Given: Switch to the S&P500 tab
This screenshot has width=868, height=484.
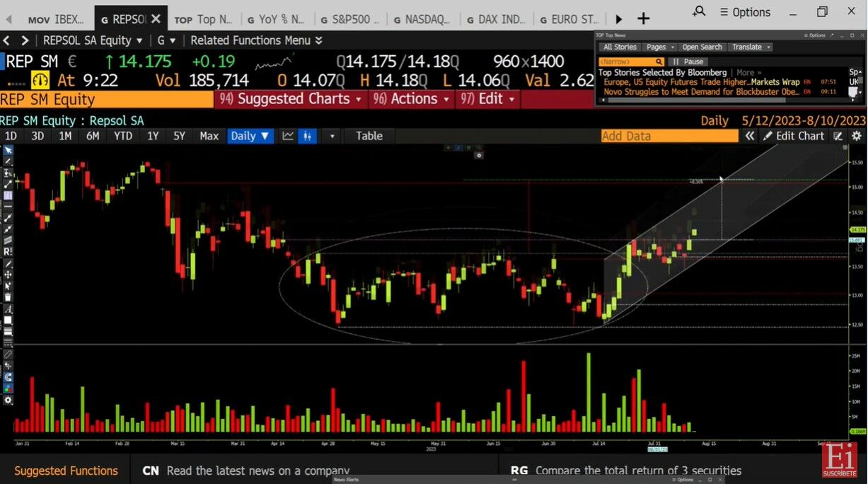Looking at the screenshot, I should point(351,19).
